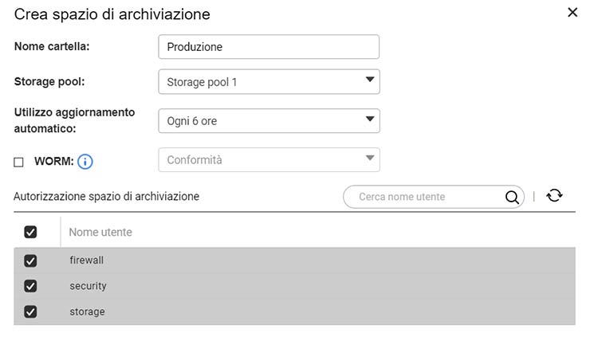The image size is (590, 364).
Task: Click the search magnifier icon
Action: click(513, 197)
